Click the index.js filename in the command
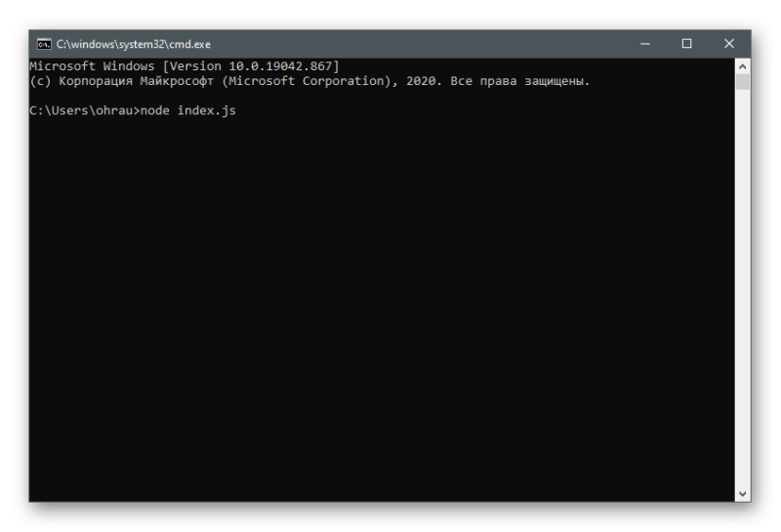The width and height of the screenshot is (781, 532). point(207,110)
